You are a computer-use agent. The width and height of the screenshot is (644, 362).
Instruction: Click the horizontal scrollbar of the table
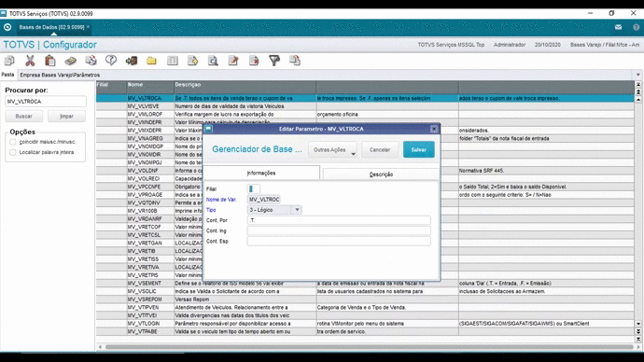click(370, 347)
